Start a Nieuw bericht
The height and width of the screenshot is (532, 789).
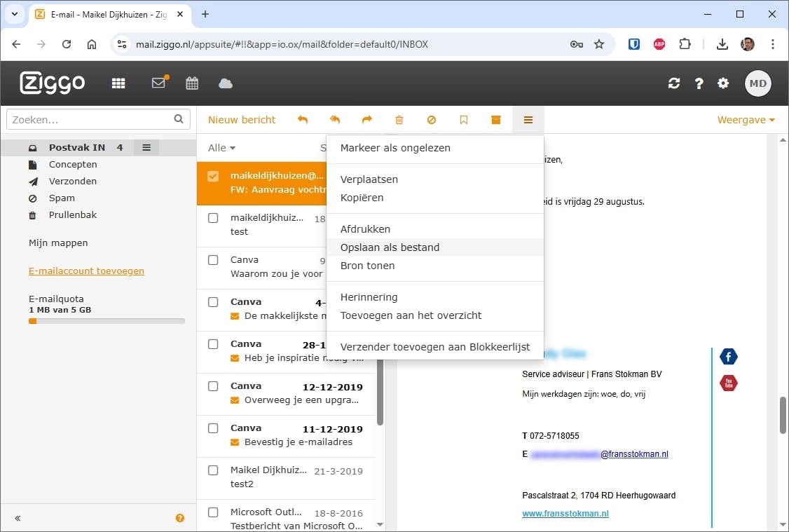(242, 119)
